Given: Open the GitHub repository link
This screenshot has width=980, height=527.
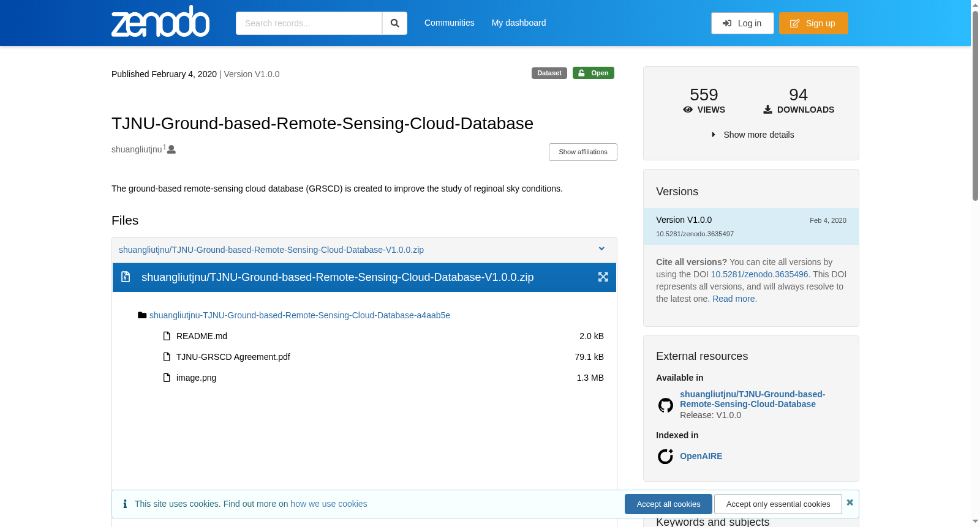Looking at the screenshot, I should point(752,399).
